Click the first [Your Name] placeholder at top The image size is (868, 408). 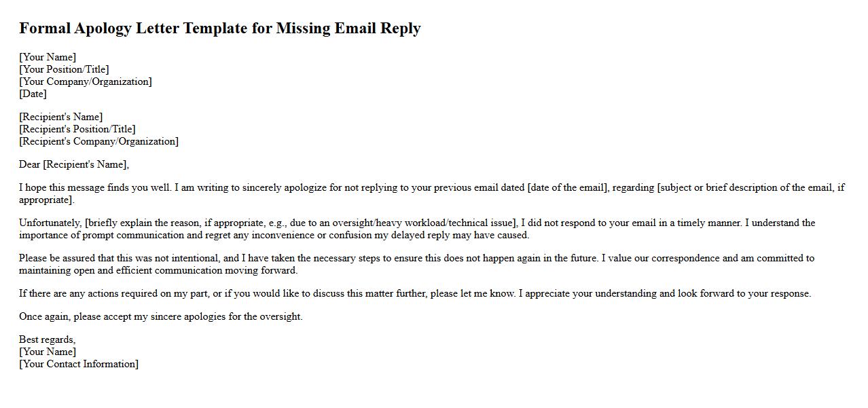pyautogui.click(x=48, y=57)
